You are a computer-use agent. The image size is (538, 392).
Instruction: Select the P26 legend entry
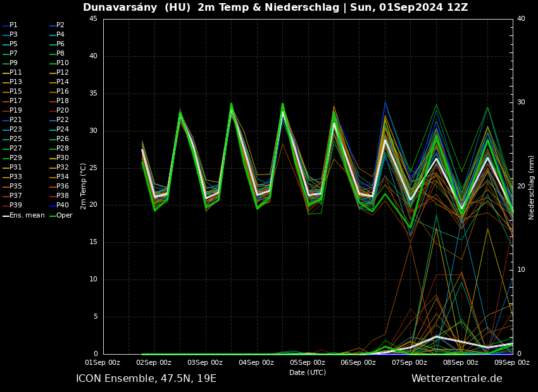[62, 139]
